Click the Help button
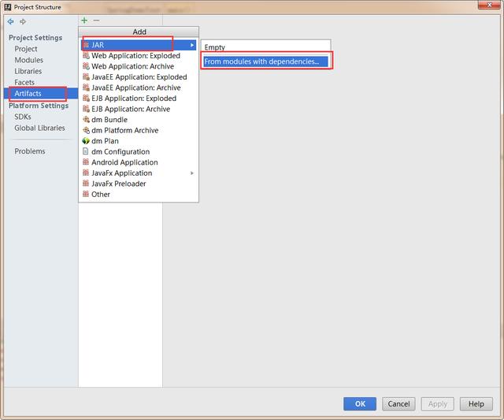The height and width of the screenshot is (420, 504). (476, 404)
